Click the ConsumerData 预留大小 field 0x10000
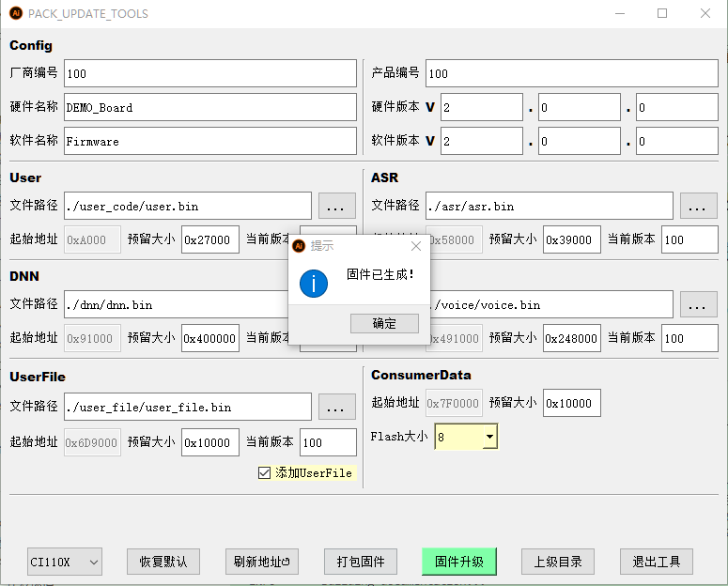The height and width of the screenshot is (586, 728). [x=572, y=403]
